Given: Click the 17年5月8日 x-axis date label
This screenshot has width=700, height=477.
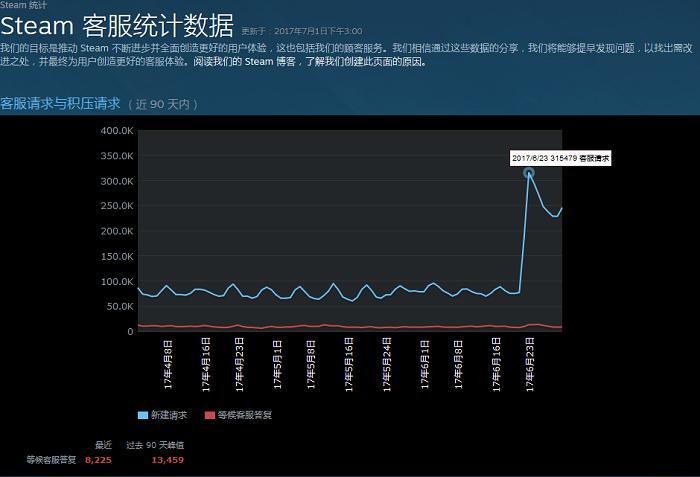Looking at the screenshot, I should pos(311,364).
